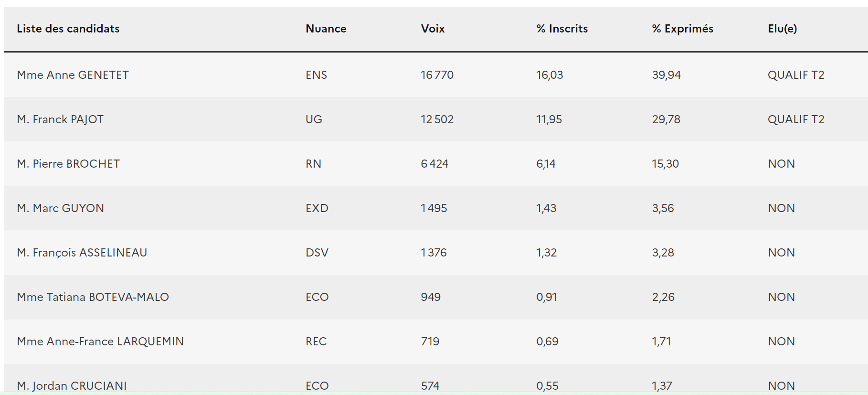Click the M. François ASSELINEAU name cell
868x395 pixels.
point(82,253)
